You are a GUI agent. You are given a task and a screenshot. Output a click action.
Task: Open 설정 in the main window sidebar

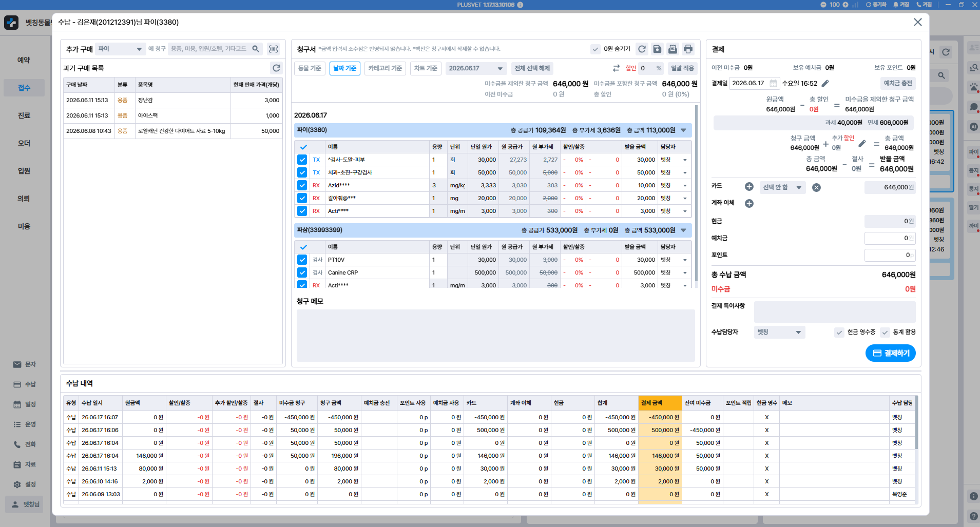pos(25,484)
